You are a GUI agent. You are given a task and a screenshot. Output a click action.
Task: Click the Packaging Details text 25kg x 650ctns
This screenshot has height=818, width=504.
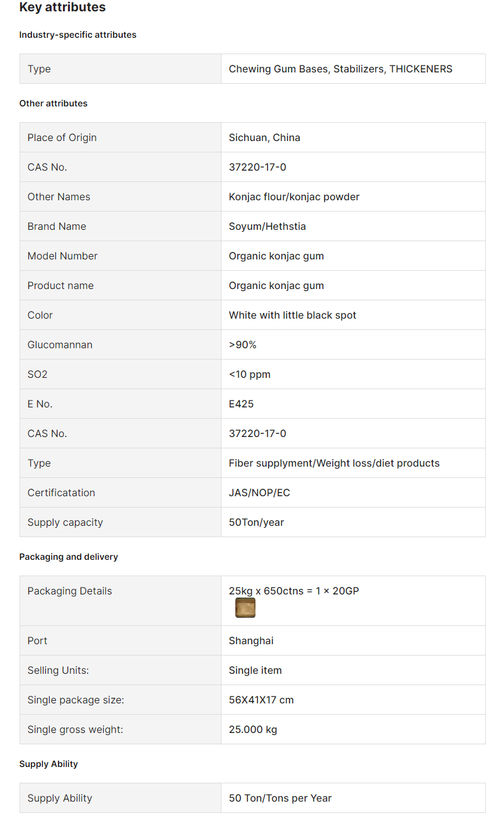266,591
